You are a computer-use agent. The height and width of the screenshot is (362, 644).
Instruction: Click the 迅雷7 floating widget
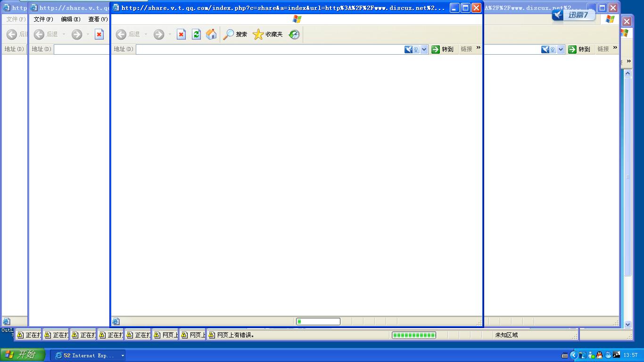(x=573, y=15)
